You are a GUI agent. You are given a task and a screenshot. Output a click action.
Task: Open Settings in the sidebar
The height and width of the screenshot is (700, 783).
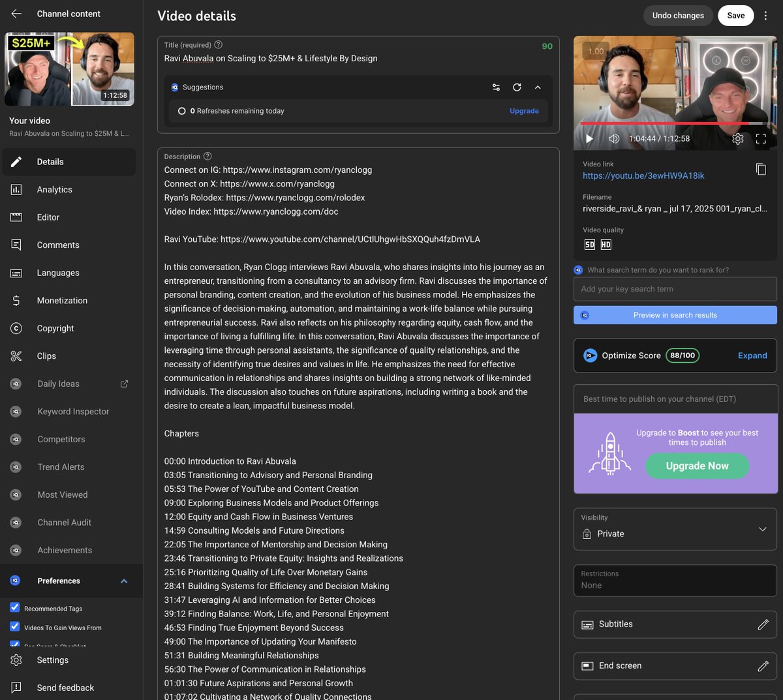click(x=69, y=660)
